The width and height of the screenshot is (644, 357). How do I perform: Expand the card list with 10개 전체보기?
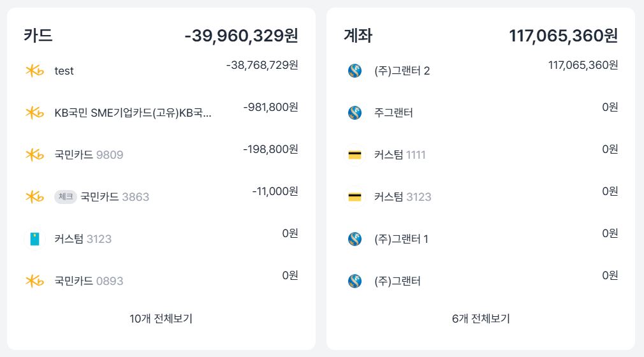click(161, 319)
